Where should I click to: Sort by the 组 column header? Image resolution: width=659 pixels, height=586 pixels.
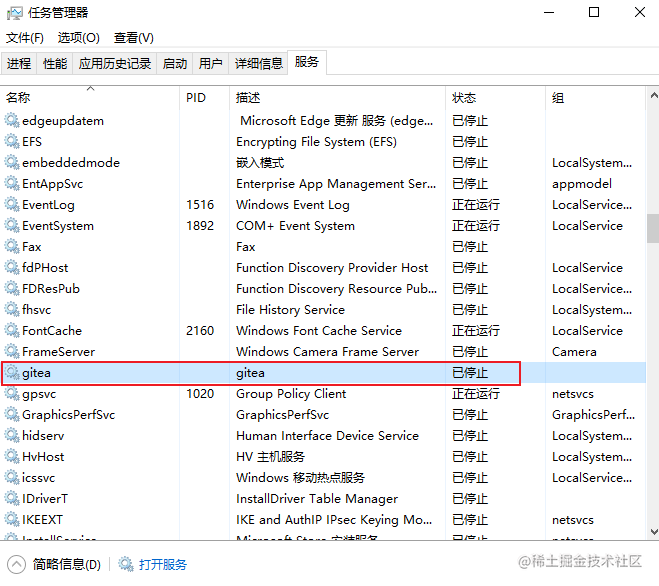[595, 98]
